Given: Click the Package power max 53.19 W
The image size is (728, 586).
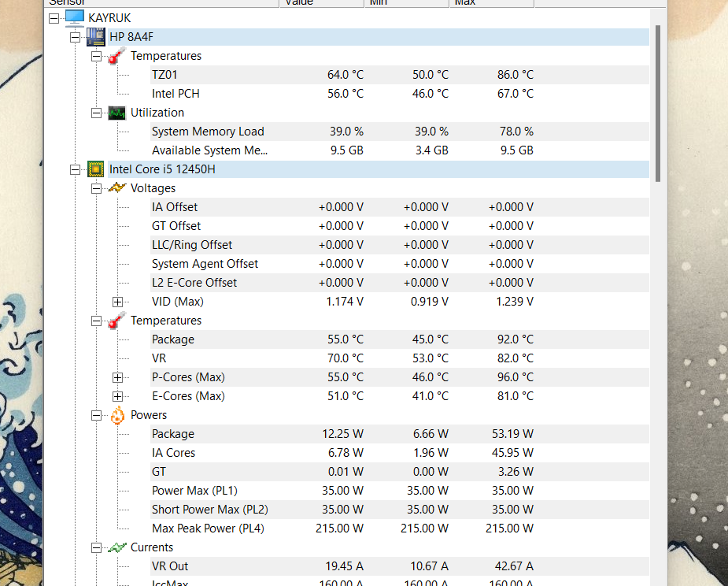Looking at the screenshot, I should pos(512,433).
